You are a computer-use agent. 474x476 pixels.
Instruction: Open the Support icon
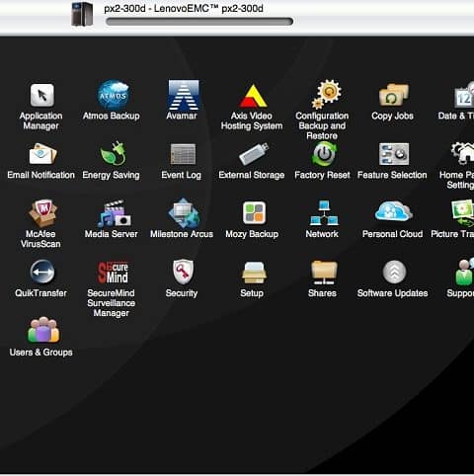coord(464,272)
